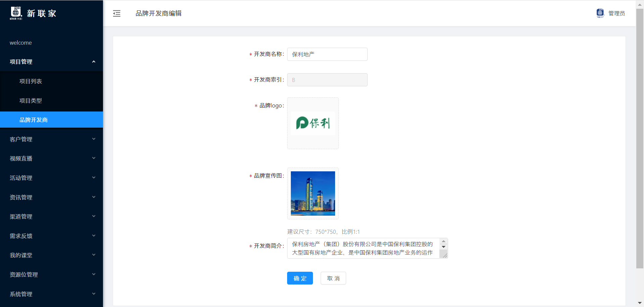Click the 品牌宣传图 skyline thumbnail

[x=313, y=193]
